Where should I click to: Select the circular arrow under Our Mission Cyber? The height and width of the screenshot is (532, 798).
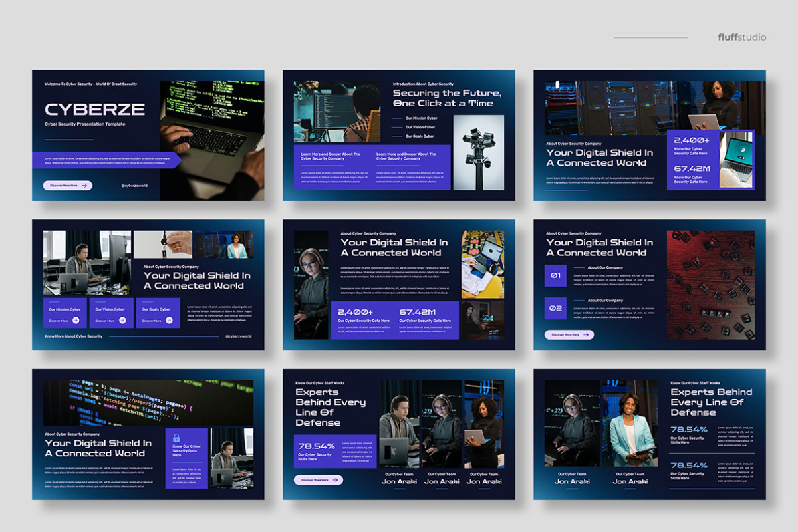pyautogui.click(x=76, y=320)
